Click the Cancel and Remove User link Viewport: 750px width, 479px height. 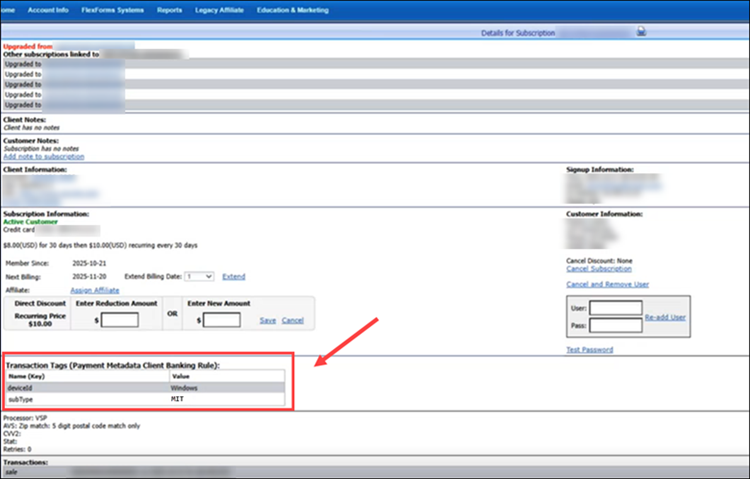click(607, 284)
